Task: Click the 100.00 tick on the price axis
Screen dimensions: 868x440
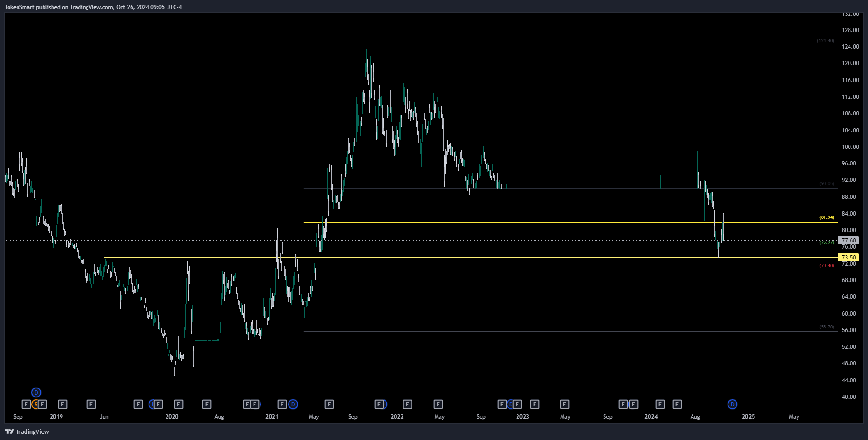Action: [850, 147]
